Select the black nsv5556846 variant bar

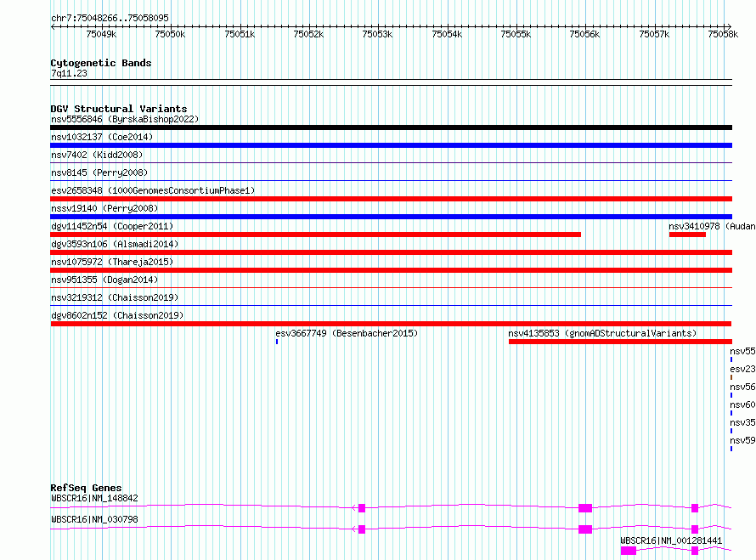[x=391, y=127]
